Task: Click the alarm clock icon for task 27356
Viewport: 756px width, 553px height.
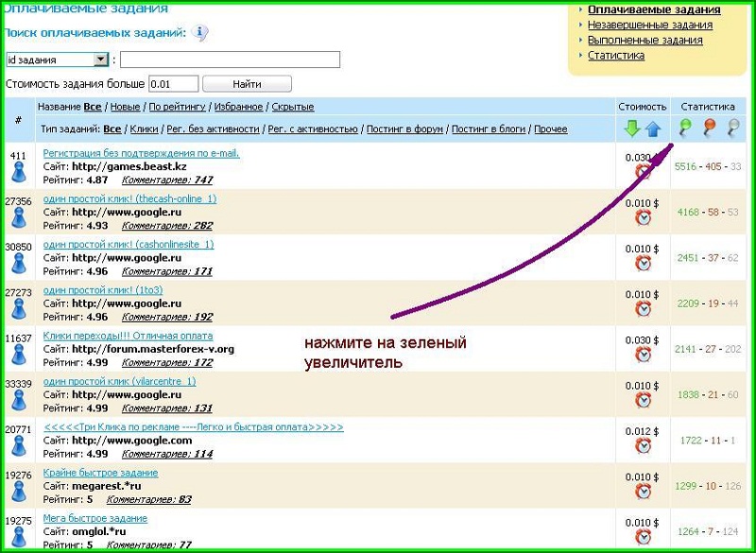Action: pos(643,217)
